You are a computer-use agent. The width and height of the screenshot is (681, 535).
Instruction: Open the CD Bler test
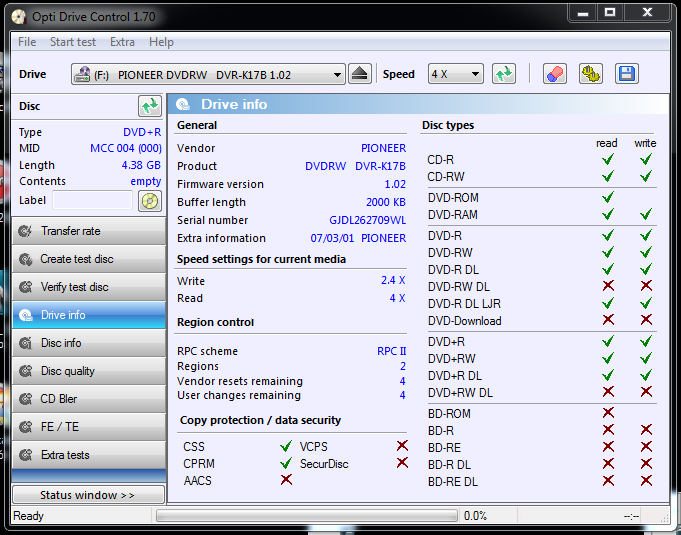(89, 399)
